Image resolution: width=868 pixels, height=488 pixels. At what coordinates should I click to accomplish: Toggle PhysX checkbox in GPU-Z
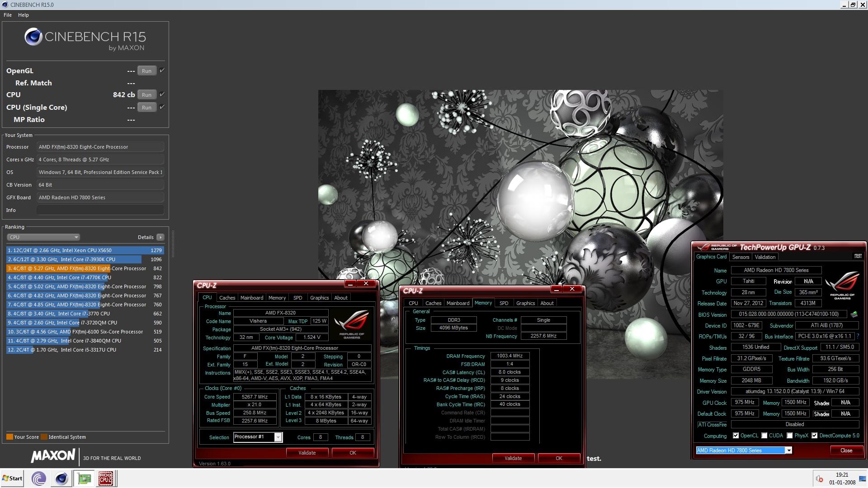(x=789, y=436)
